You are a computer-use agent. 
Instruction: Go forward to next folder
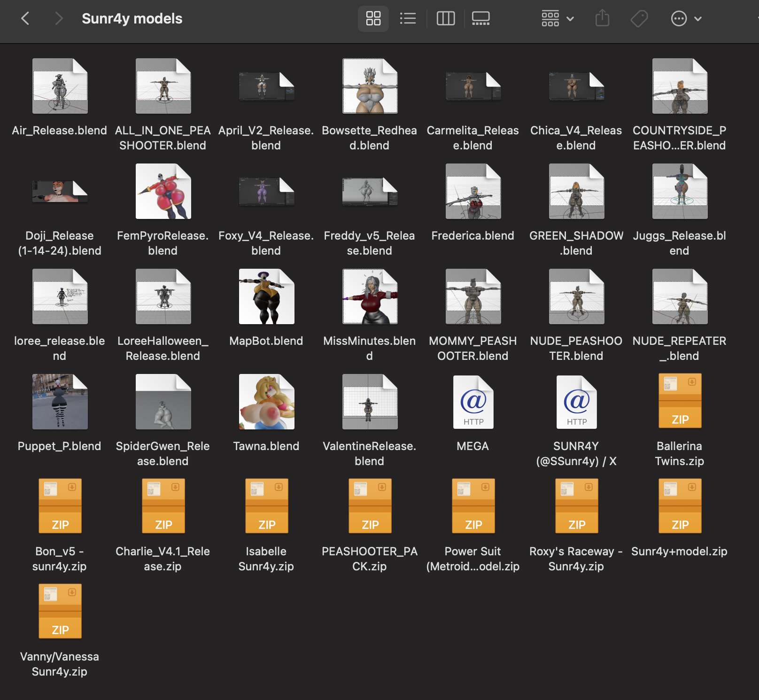click(59, 19)
